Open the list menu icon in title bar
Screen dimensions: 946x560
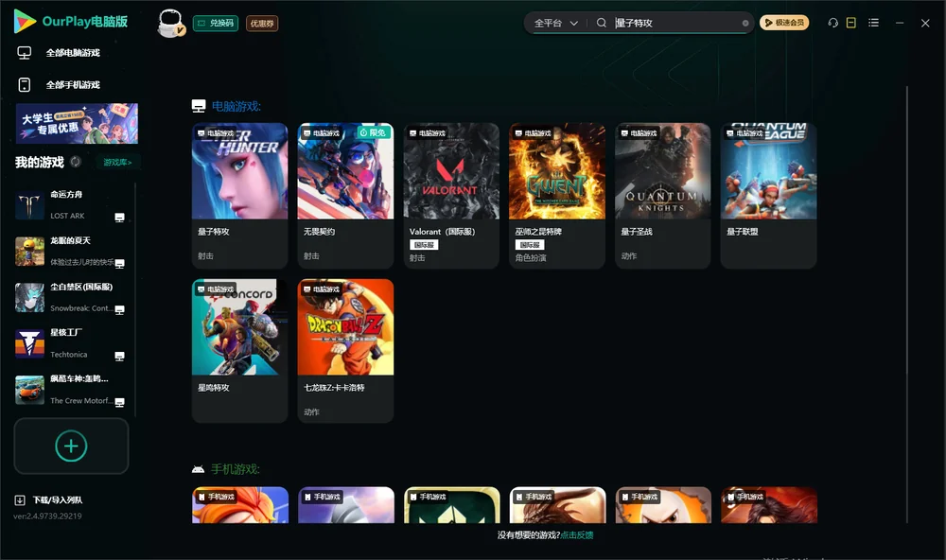pyautogui.click(x=873, y=23)
